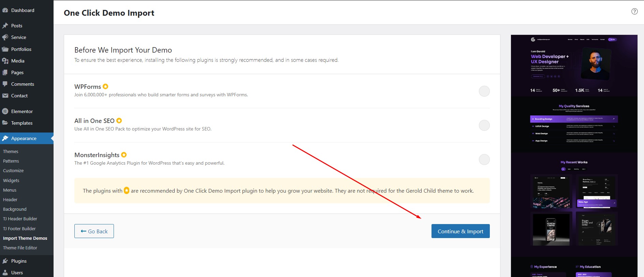Open the Service menu
644x277 pixels.
27,37
